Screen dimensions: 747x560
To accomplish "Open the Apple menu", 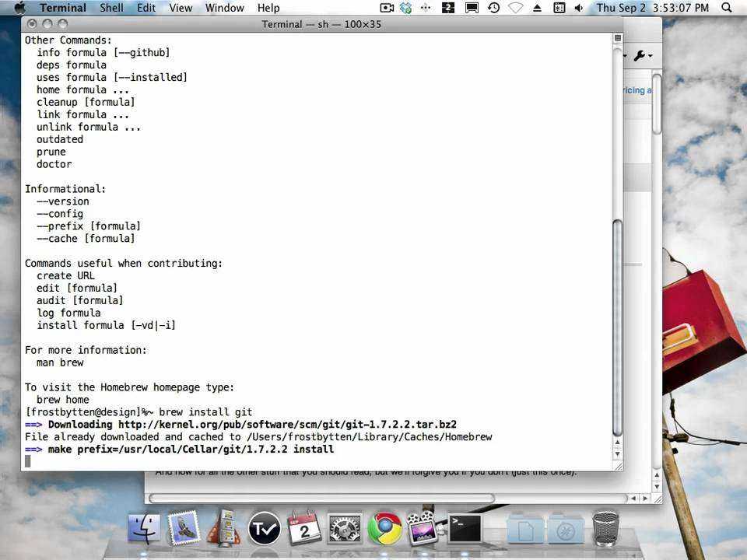I will [x=19, y=8].
